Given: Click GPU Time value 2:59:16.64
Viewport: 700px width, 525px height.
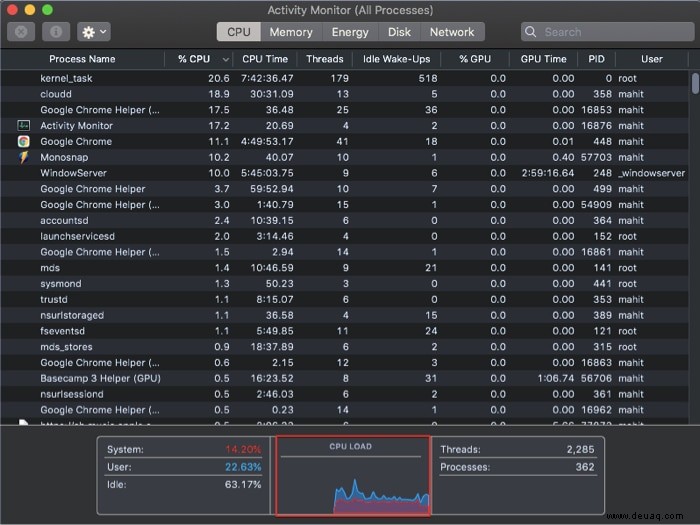Looking at the screenshot, I should click(x=548, y=173).
